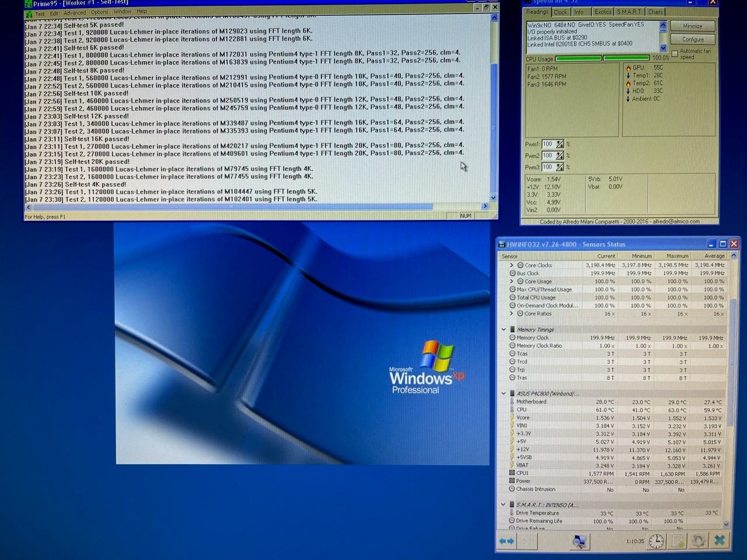This screenshot has height=560, width=747.
Task: Click the Pwm3 value field
Action: [549, 167]
